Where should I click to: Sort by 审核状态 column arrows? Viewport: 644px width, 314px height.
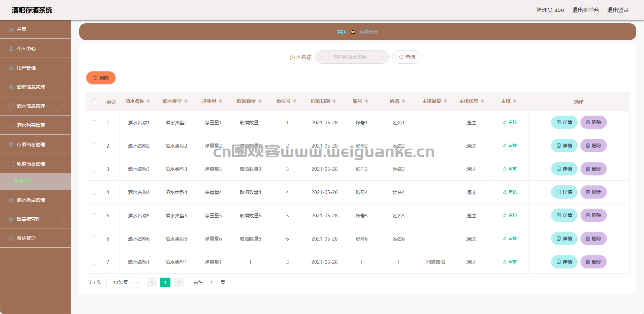pos(482,101)
